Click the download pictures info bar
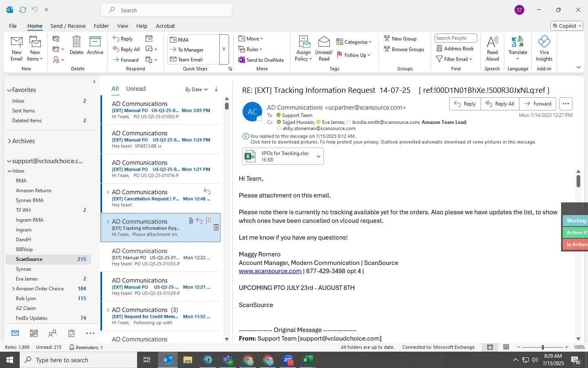 click(x=393, y=142)
